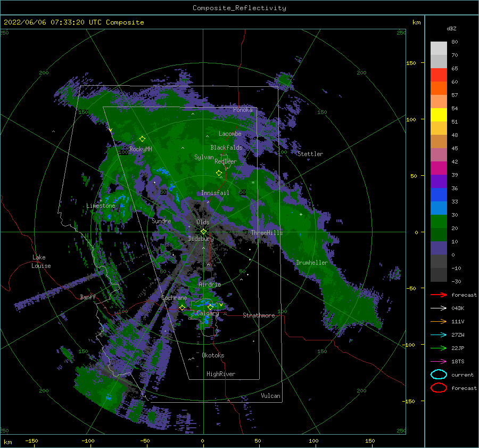Viewport: 479px width, 448px height.
Task: Select the orange swatch below 60 dBZ
Action: point(439,88)
